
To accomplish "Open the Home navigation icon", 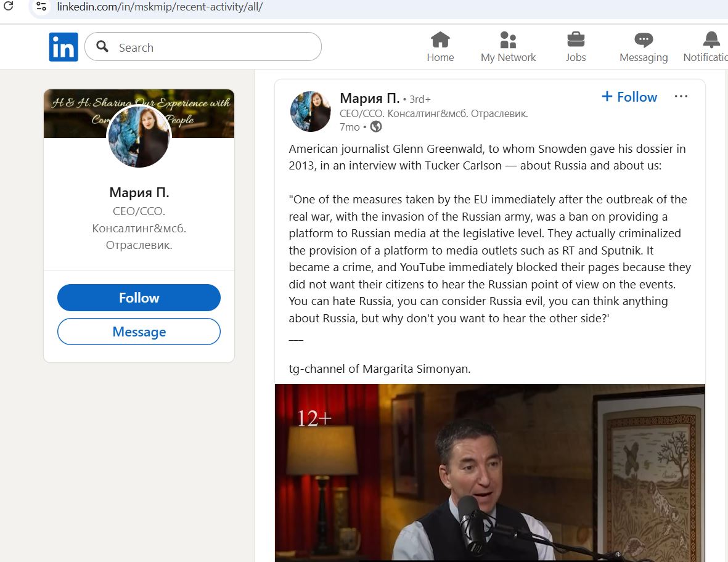I will tap(440, 40).
